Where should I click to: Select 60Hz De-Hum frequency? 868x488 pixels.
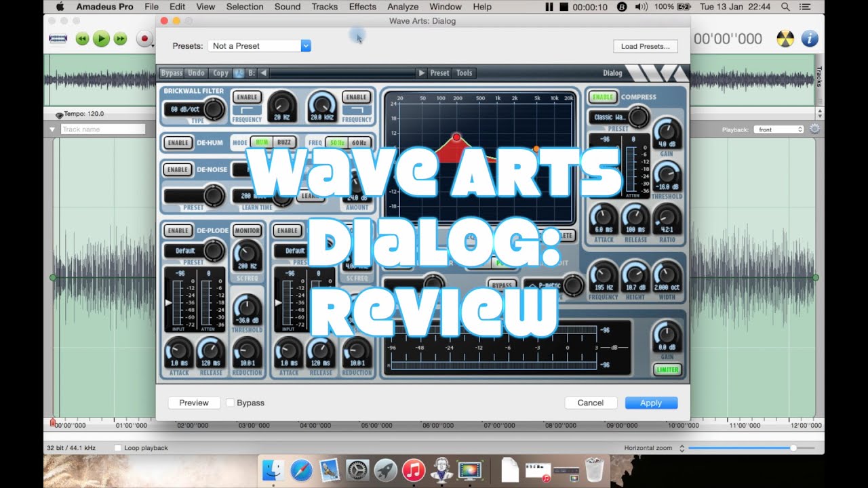[359, 143]
